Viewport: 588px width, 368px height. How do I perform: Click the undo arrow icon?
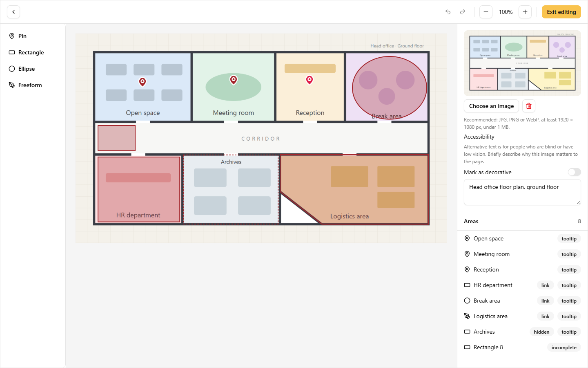[x=448, y=12]
